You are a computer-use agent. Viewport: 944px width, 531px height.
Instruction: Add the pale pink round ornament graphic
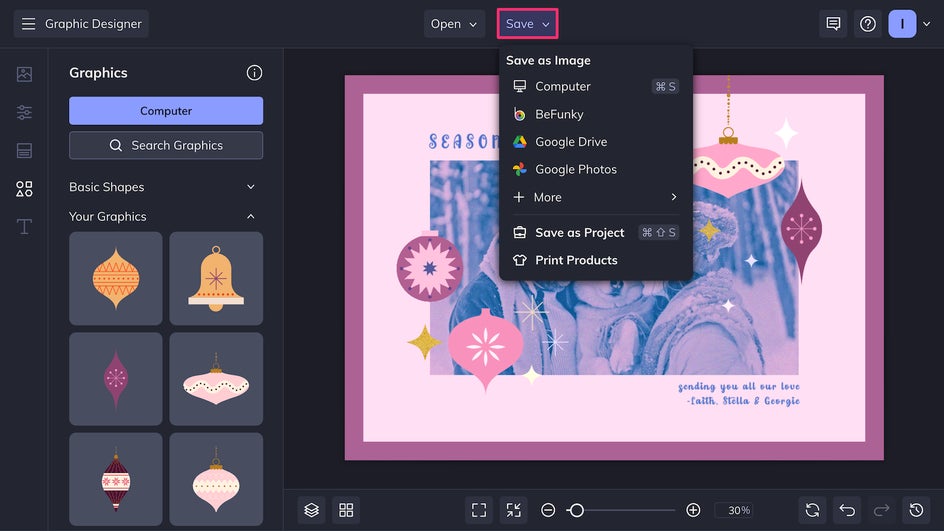216,479
